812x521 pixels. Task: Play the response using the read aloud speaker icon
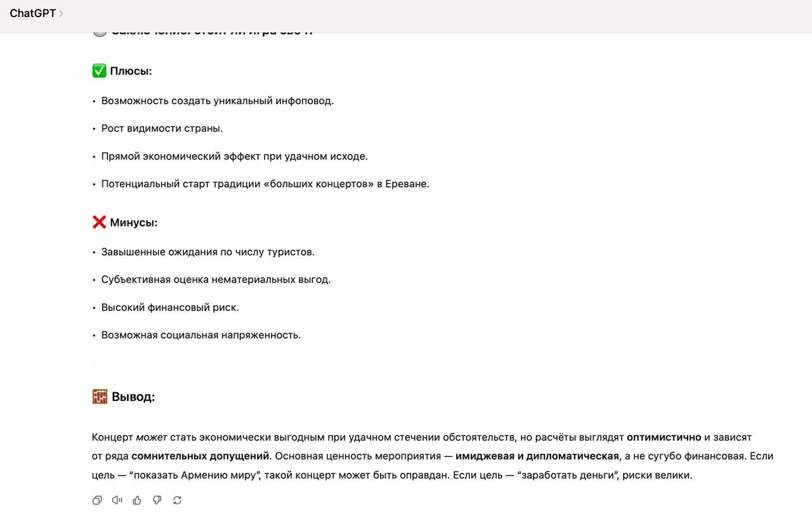(x=117, y=500)
